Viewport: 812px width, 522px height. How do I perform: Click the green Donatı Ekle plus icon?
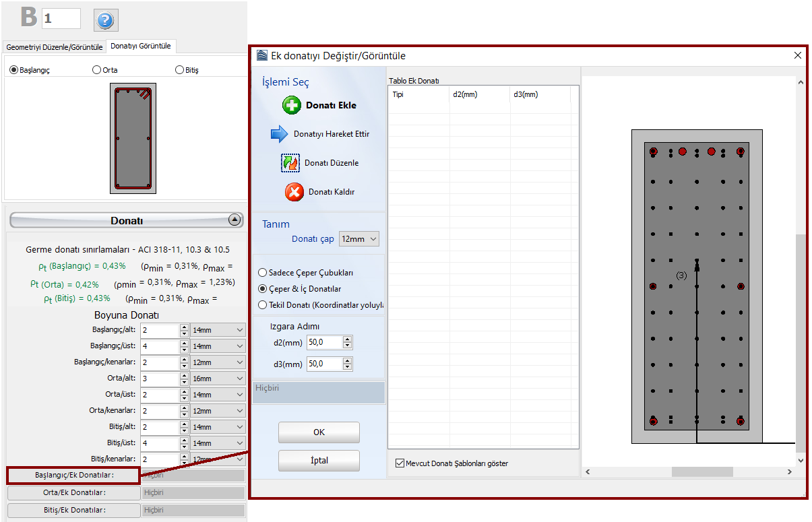point(292,105)
